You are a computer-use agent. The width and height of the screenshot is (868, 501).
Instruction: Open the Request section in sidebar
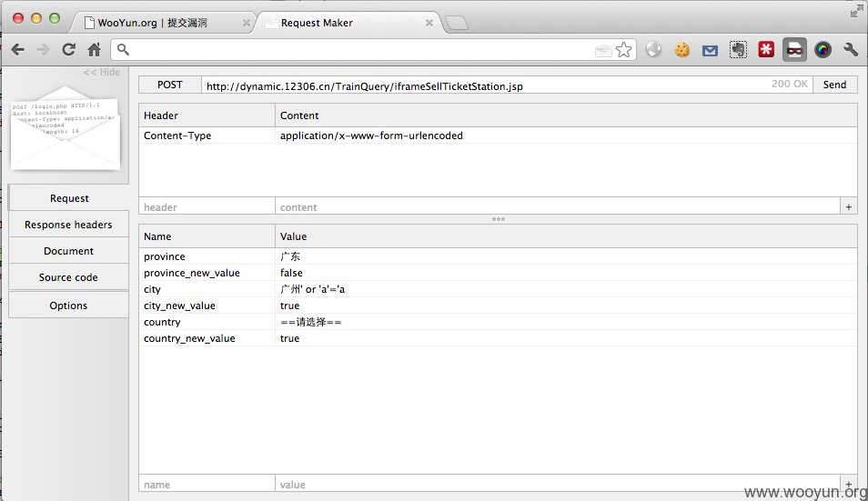(x=69, y=198)
